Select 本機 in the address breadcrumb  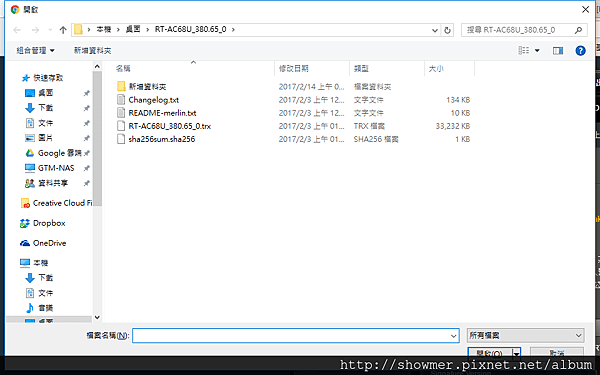[x=103, y=29]
